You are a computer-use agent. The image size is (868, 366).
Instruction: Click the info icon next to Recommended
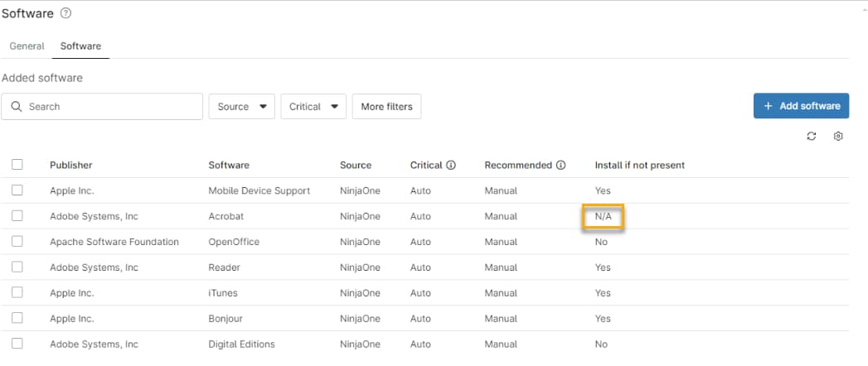(561, 165)
